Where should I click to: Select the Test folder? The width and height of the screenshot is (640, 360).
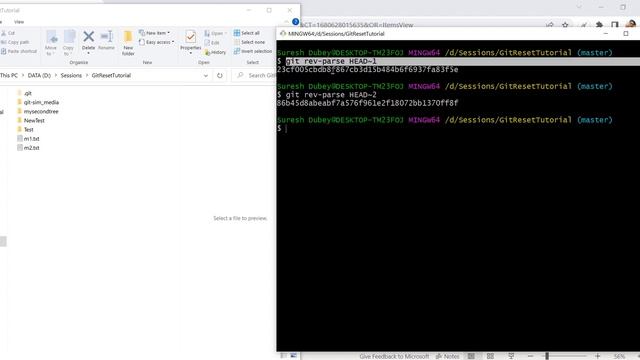pos(25,129)
